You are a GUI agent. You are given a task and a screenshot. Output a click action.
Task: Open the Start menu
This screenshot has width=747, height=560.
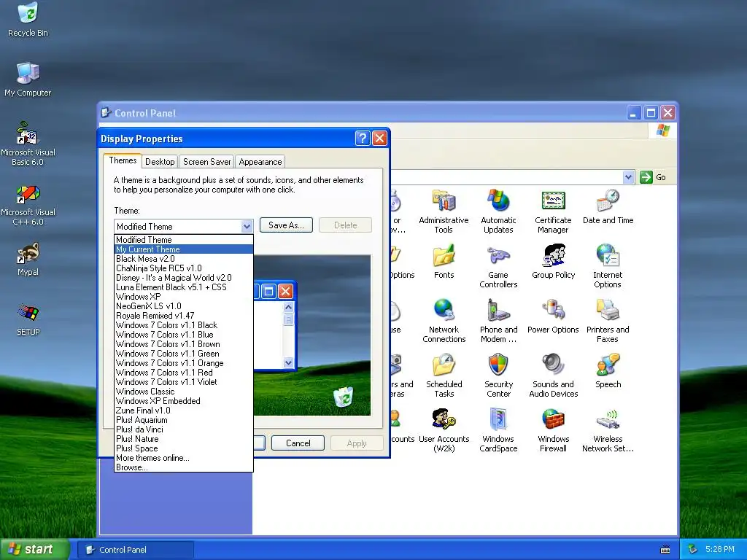pos(34,550)
